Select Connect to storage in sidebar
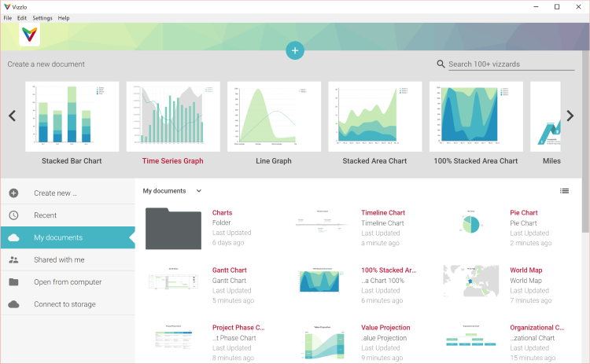Image resolution: width=590 pixels, height=364 pixels. (68, 304)
